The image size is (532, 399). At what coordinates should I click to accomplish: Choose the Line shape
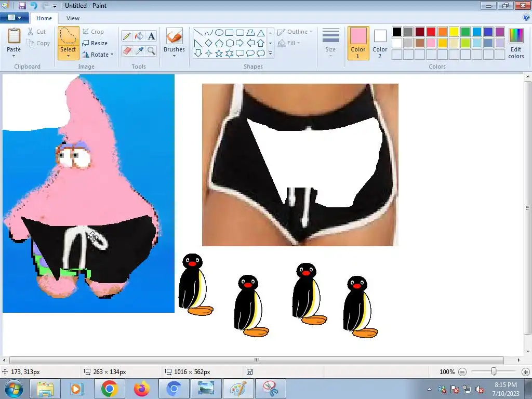pyautogui.click(x=198, y=33)
